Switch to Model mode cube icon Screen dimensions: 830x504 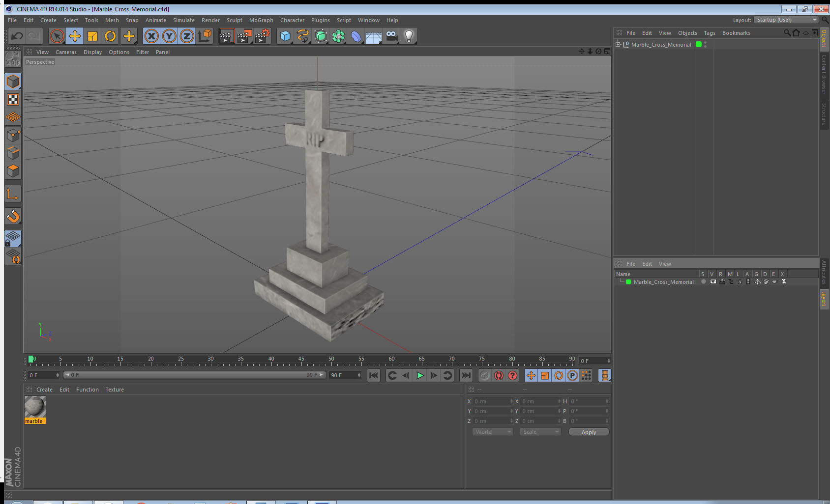point(13,82)
